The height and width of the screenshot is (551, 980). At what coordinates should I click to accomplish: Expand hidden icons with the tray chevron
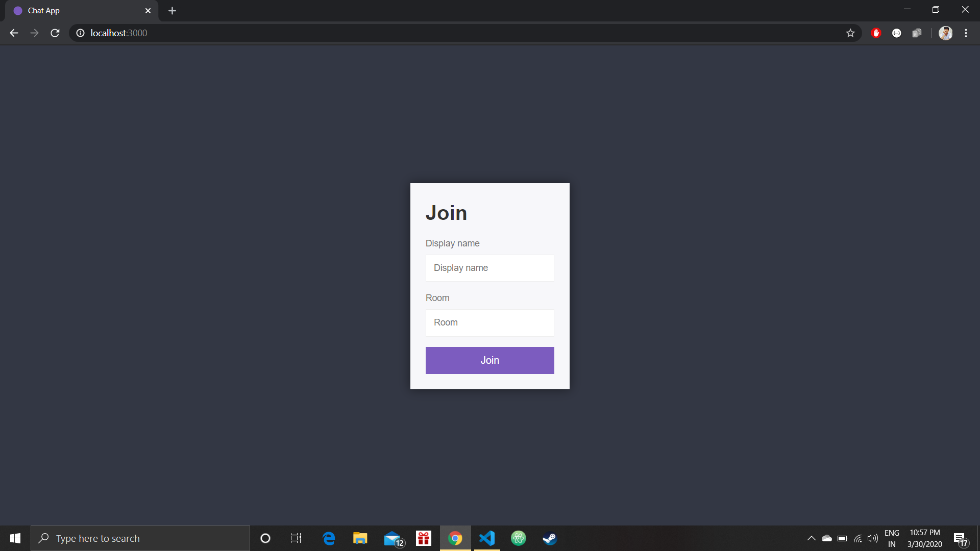tap(811, 538)
